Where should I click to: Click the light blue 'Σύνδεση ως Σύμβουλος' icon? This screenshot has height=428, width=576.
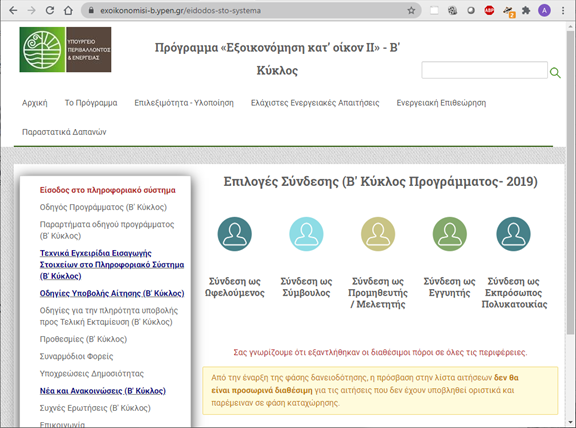[x=306, y=234]
